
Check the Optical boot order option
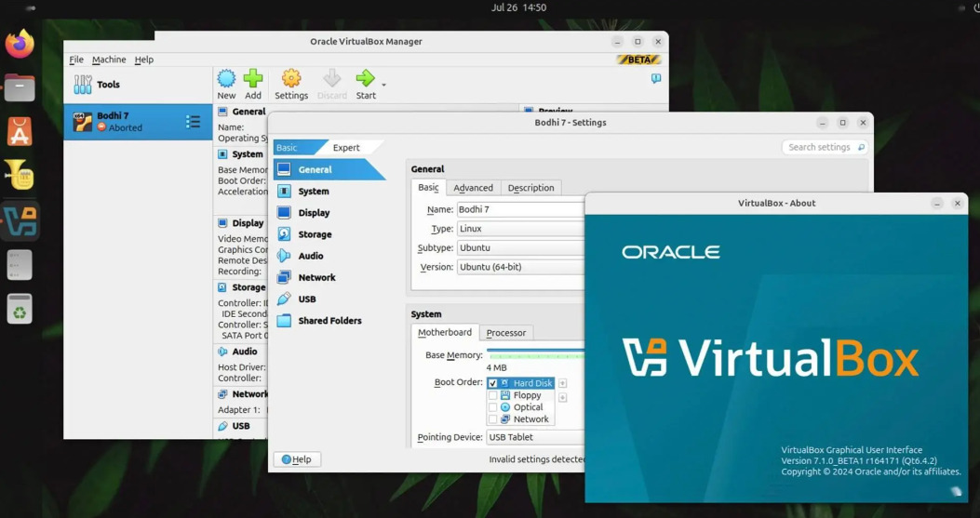[493, 407]
